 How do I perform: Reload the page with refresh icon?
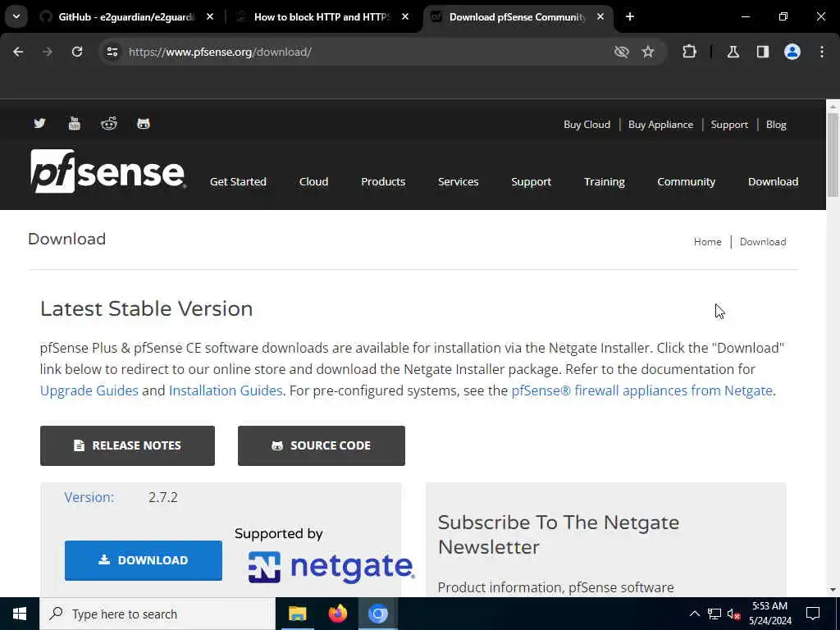pos(77,52)
